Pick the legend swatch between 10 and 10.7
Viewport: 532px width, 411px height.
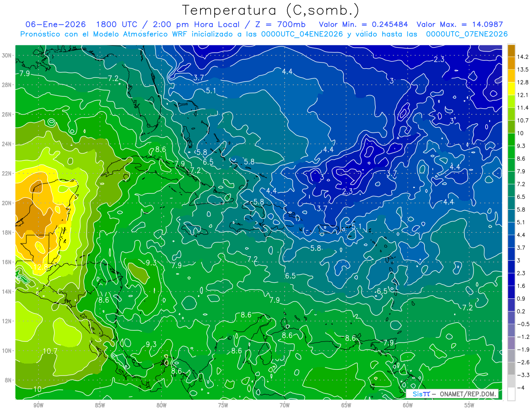point(511,127)
